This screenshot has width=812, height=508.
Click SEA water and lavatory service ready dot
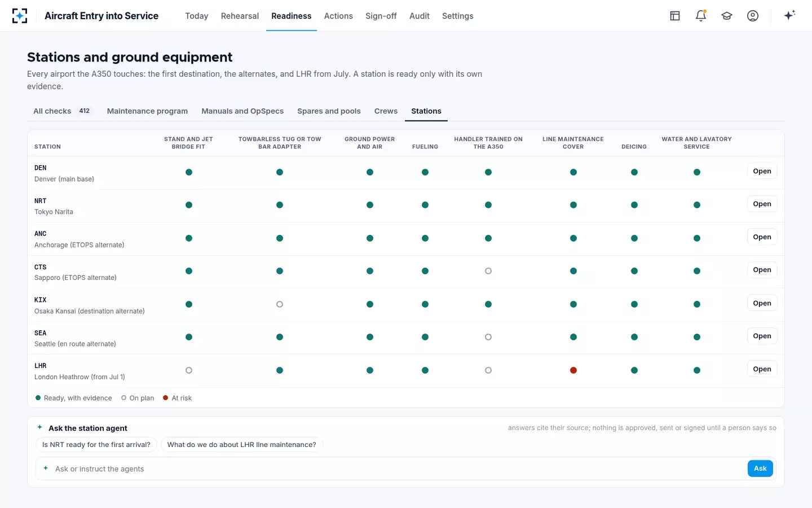[697, 337]
